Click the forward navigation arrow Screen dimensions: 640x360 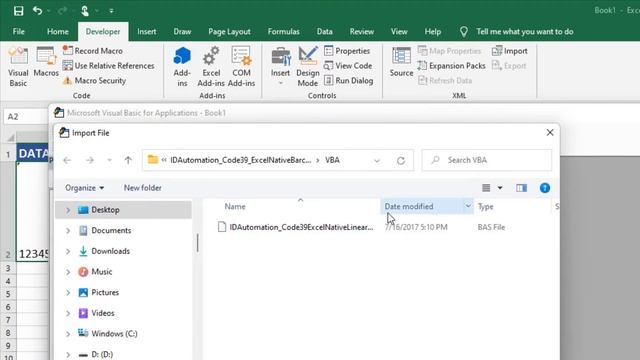click(x=90, y=160)
